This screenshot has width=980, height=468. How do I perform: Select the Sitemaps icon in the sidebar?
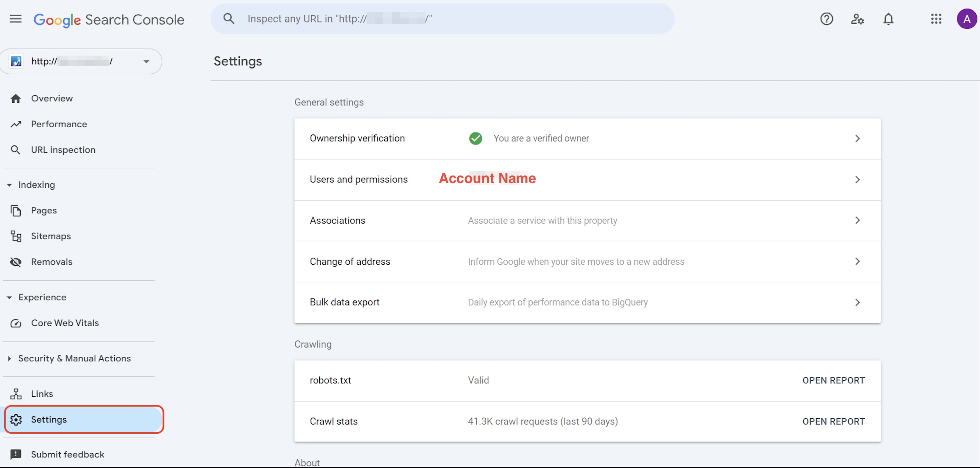pyautogui.click(x=16, y=236)
